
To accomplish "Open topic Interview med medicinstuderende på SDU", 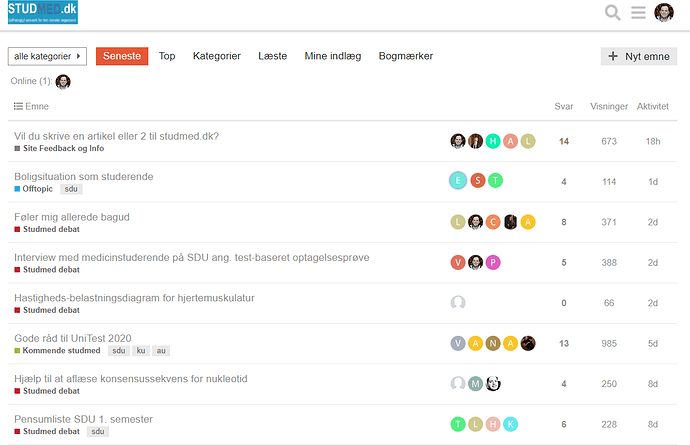I will (x=191, y=257).
